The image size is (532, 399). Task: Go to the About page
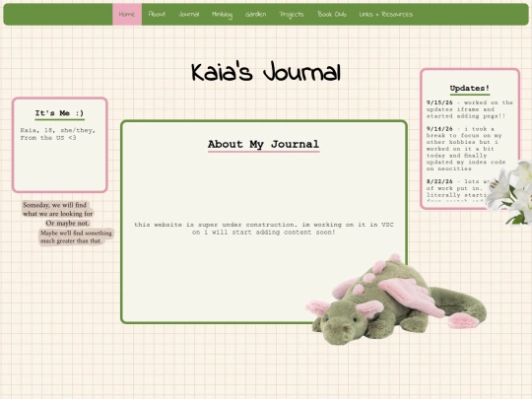click(157, 14)
